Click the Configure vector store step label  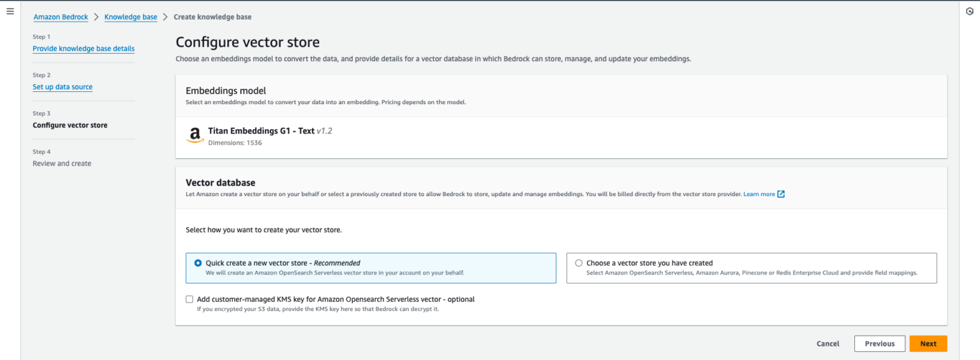(x=70, y=125)
